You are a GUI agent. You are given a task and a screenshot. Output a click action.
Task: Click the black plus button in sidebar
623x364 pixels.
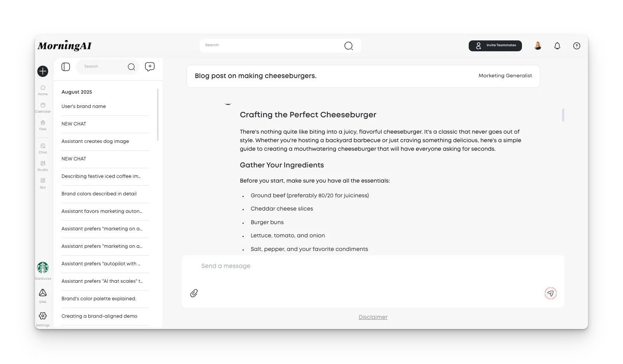43,71
